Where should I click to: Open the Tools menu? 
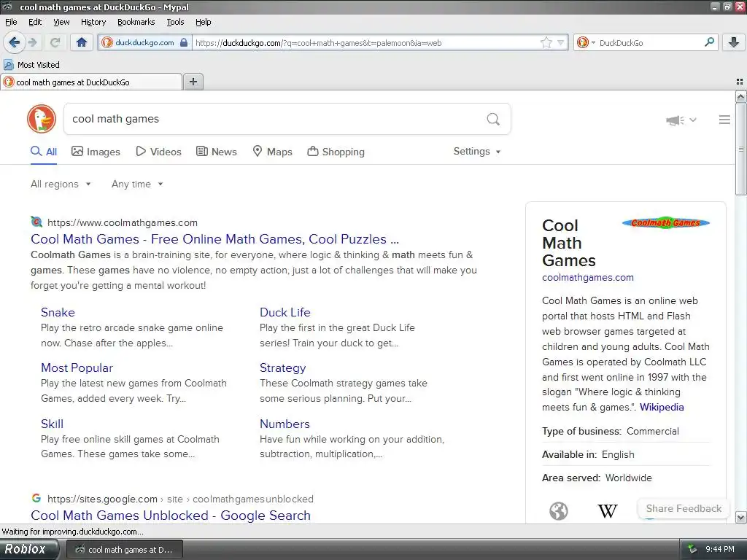point(175,22)
